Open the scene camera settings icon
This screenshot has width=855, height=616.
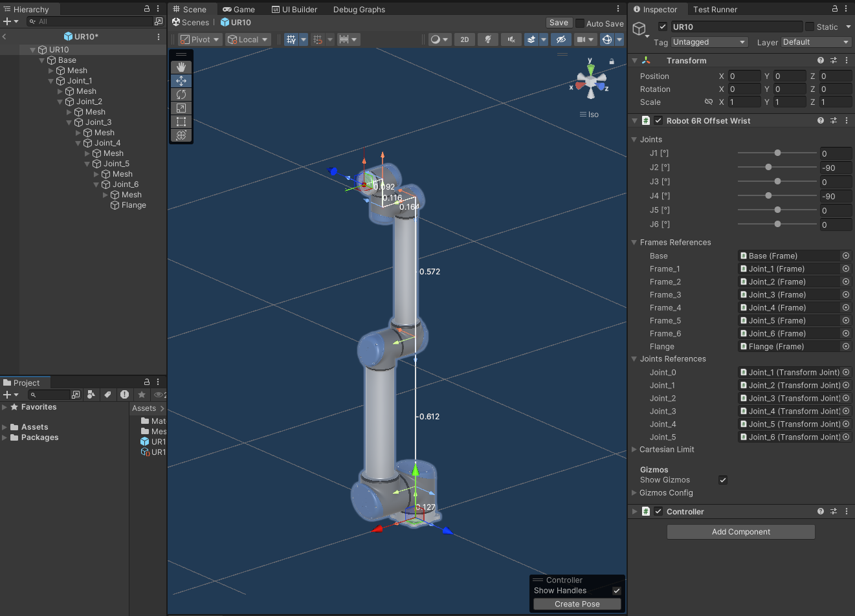tap(581, 39)
